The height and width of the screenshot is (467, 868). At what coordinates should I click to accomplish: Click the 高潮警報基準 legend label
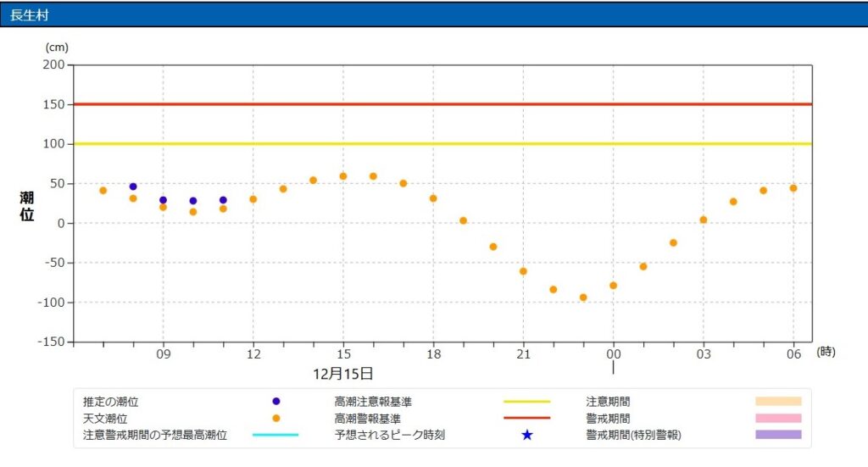(x=368, y=419)
